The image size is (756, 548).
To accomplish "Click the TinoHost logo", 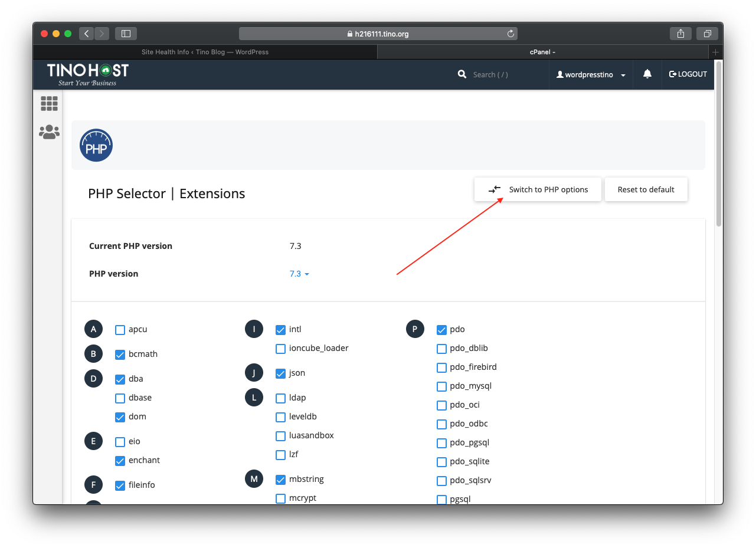I will pyautogui.click(x=87, y=74).
